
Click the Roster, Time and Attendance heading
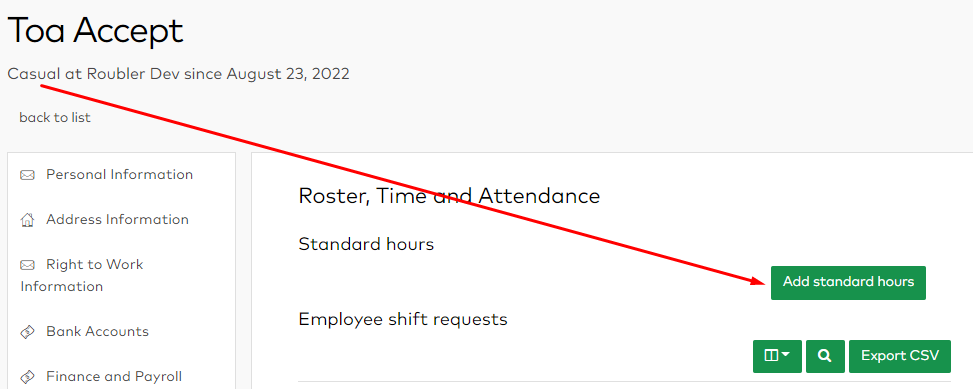click(449, 196)
